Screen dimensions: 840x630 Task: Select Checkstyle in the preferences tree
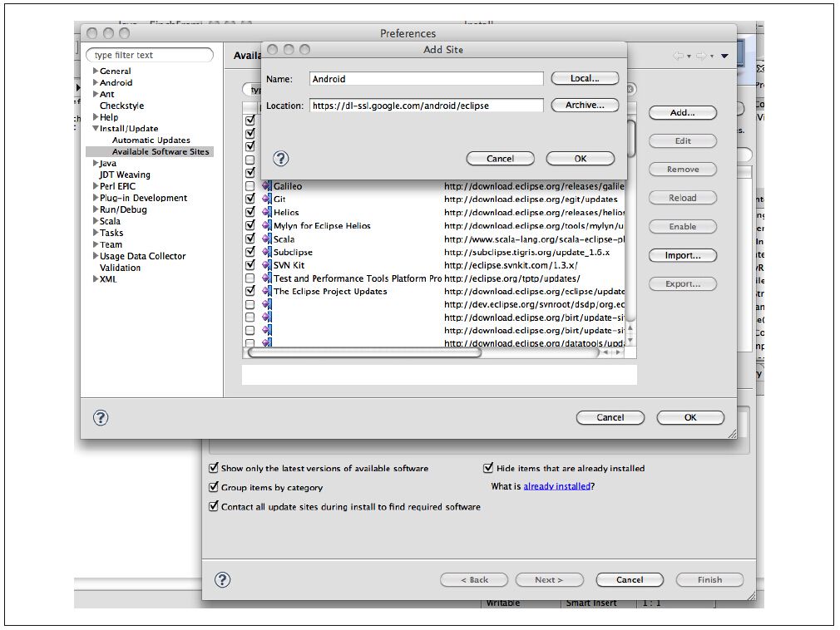click(x=121, y=106)
